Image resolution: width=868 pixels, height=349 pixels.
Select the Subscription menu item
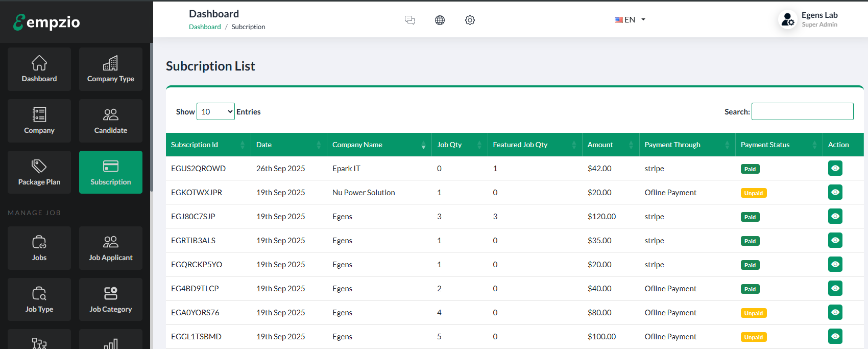point(110,172)
